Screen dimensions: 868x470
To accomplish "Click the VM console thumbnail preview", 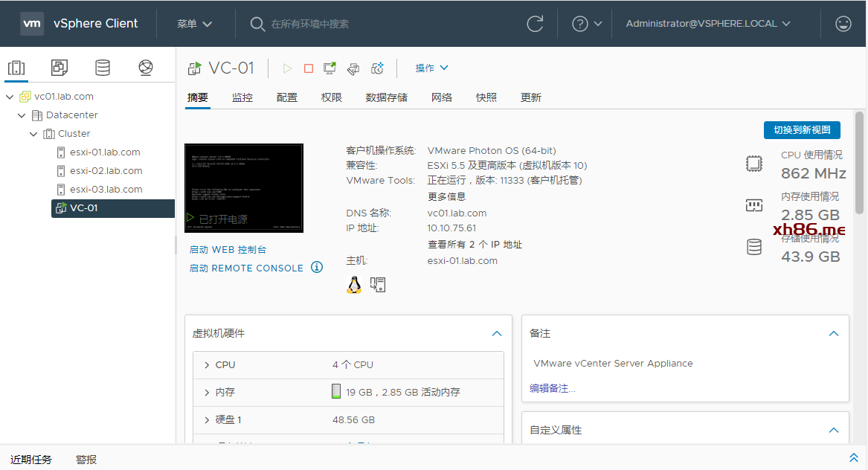I will point(244,187).
